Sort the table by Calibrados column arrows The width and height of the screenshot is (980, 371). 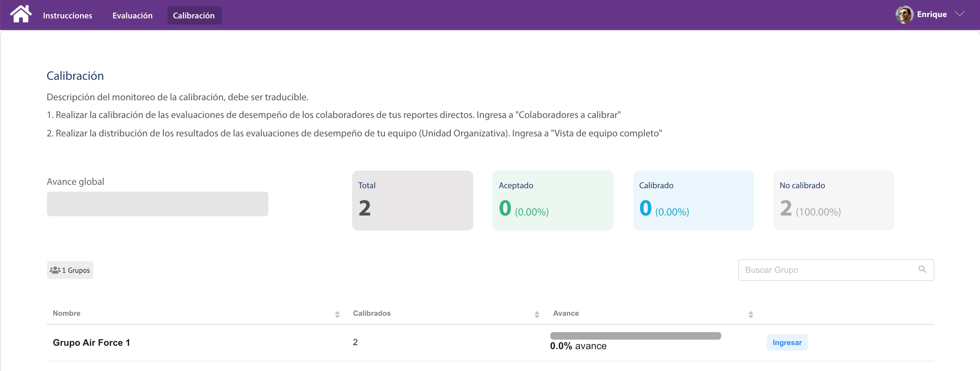(x=537, y=314)
